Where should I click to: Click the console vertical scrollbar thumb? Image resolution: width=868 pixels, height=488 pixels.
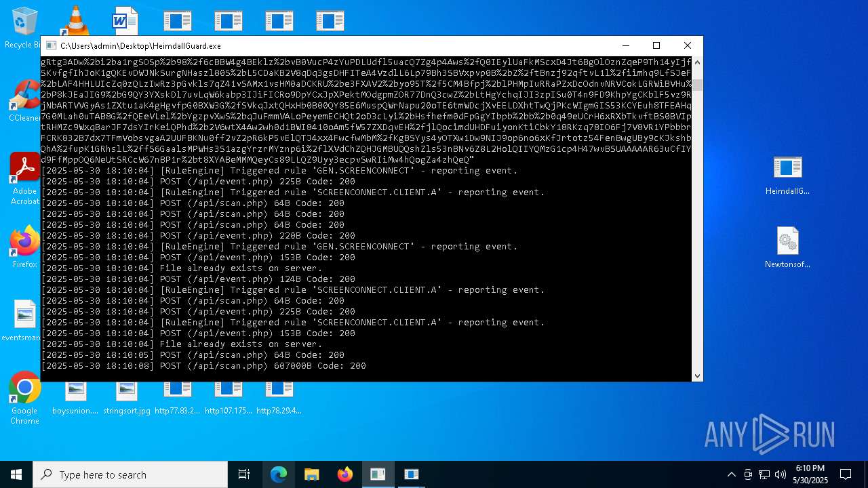pos(697,84)
